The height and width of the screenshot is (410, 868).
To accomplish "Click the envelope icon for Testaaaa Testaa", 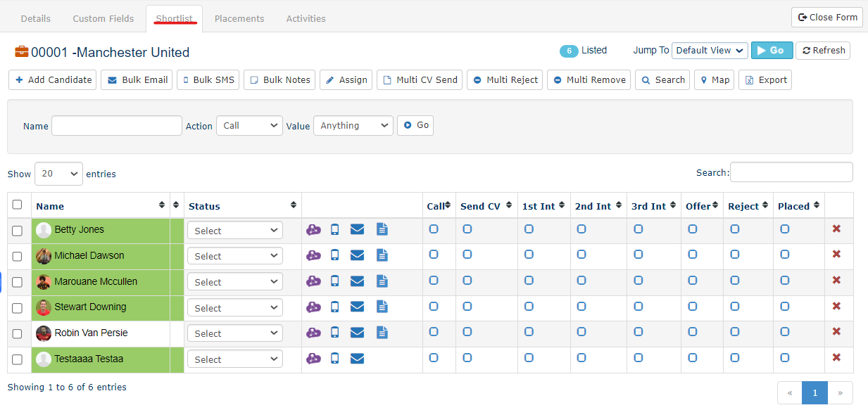I will (357, 359).
